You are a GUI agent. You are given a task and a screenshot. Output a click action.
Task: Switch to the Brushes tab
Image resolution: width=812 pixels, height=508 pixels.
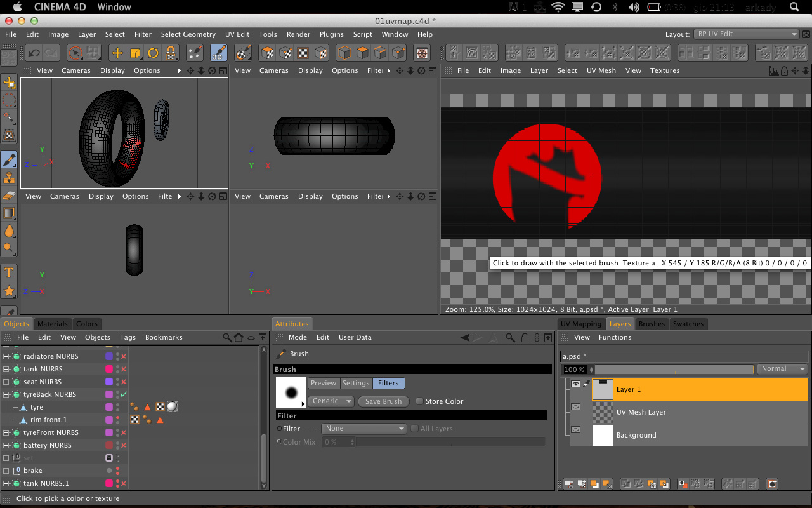(x=652, y=324)
